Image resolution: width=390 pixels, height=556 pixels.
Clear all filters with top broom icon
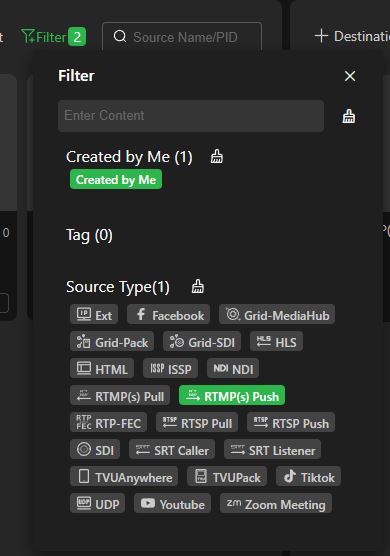(x=349, y=116)
